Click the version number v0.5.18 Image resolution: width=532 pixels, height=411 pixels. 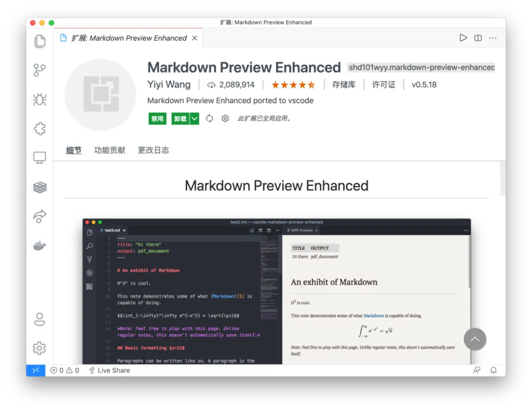424,85
